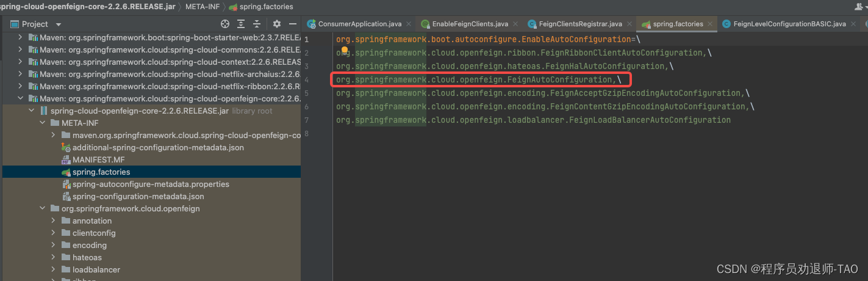Hide the Project tool window with minus icon
Screen dimensions: 868x281
293,24
